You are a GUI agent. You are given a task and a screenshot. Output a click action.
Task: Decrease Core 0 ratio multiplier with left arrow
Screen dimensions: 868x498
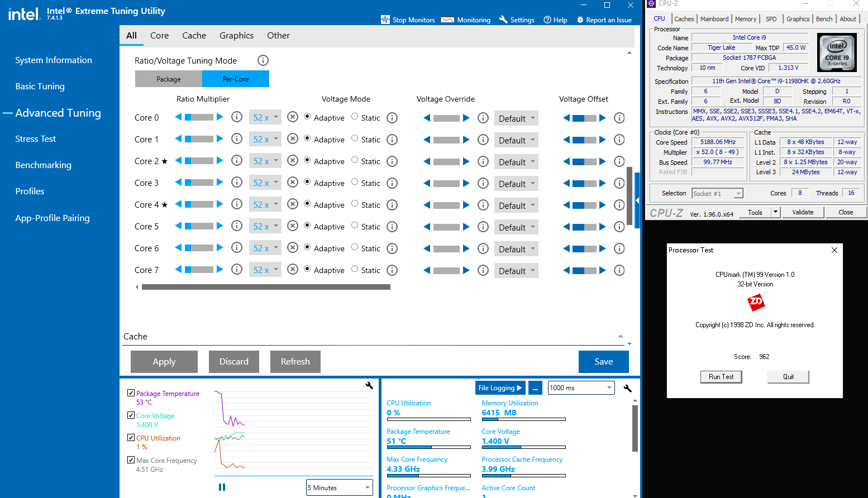[x=178, y=117]
